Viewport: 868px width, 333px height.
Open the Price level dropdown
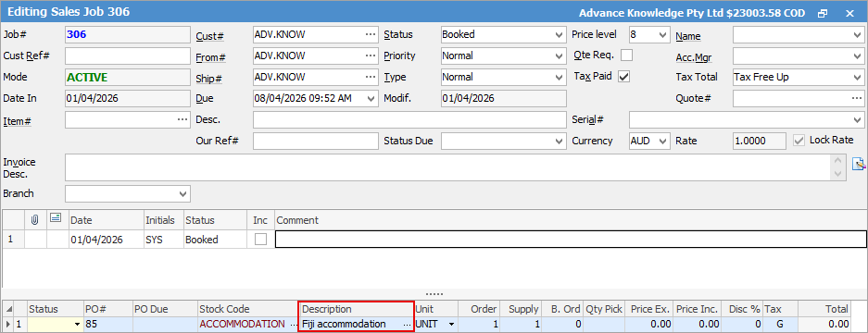click(663, 34)
